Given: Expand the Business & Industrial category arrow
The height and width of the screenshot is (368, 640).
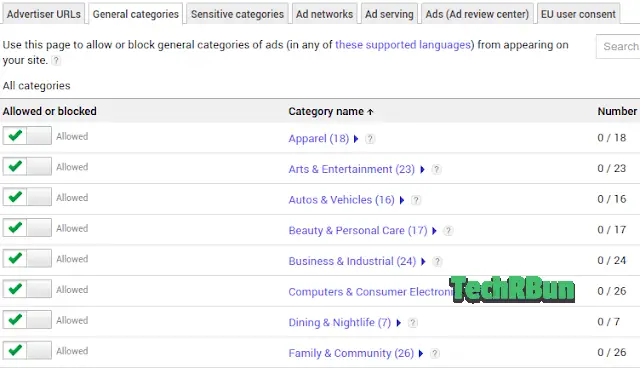Looking at the screenshot, I should click(423, 261).
